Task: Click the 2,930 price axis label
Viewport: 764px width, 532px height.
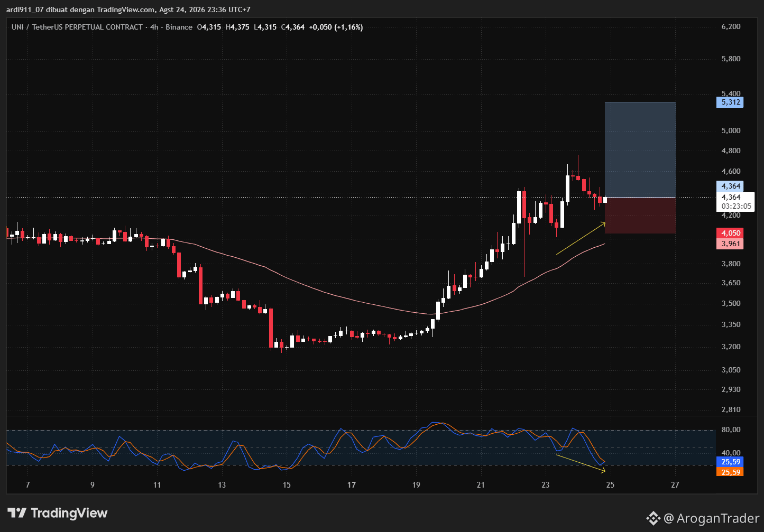Action: click(x=731, y=389)
